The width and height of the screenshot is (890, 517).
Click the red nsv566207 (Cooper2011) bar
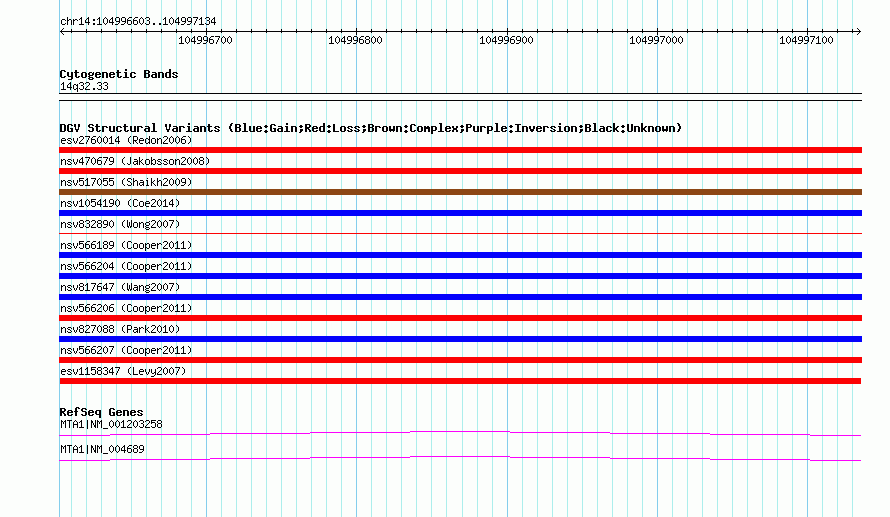coord(460,360)
